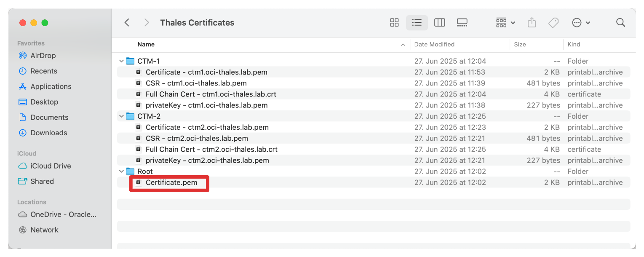Go back with the left chevron
Image resolution: width=644 pixels, height=257 pixels.
tap(127, 23)
